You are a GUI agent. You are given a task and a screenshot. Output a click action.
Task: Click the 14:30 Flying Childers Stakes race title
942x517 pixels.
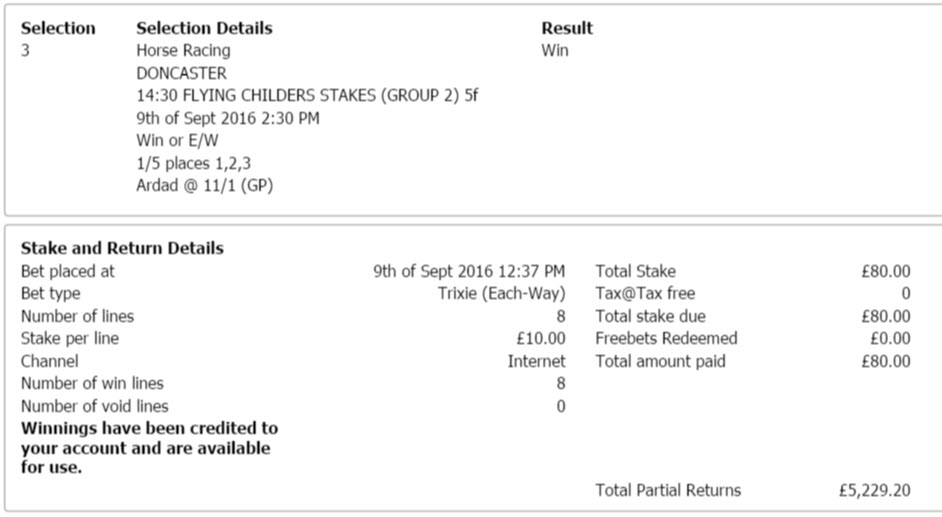[307, 95]
